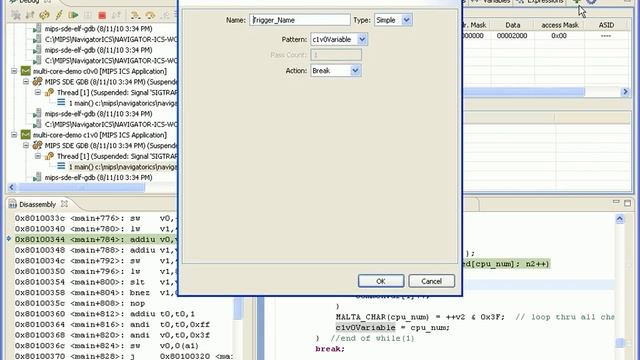The width and height of the screenshot is (640, 360).
Task: Click the Thread [1] icon under c1v0
Action: coord(49,156)
